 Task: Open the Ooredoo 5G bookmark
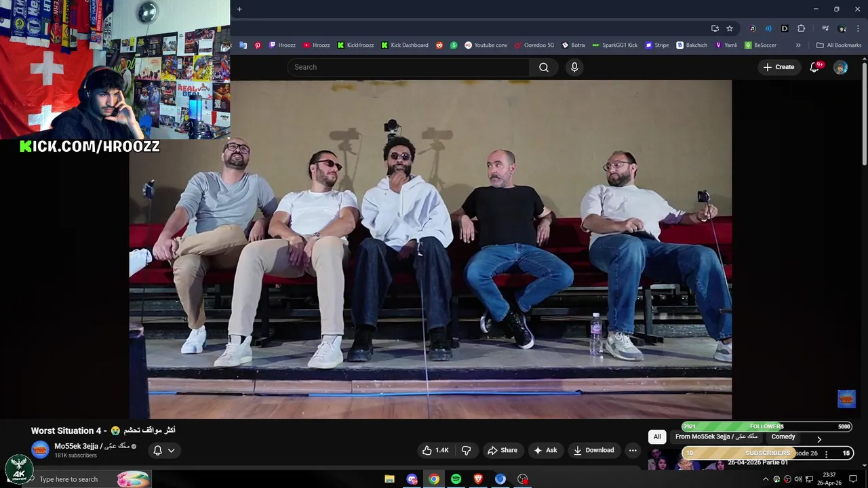click(x=534, y=45)
